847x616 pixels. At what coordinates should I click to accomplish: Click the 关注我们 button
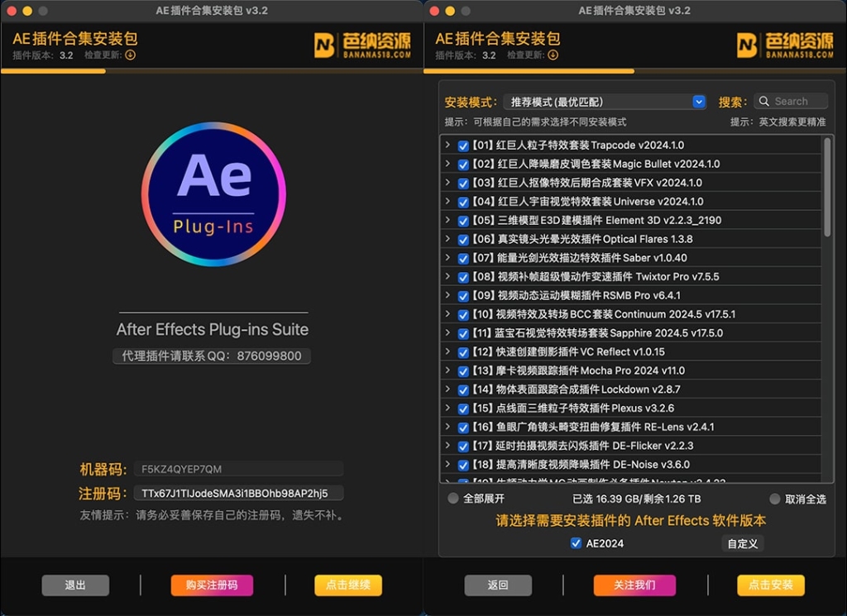coord(634,585)
